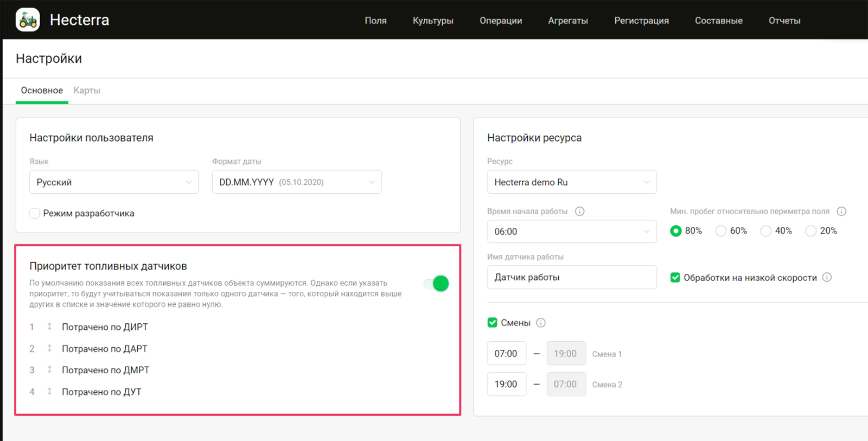Click the reorder arrows for Потрачено по ДУТ
868x441 pixels.
coord(49,391)
